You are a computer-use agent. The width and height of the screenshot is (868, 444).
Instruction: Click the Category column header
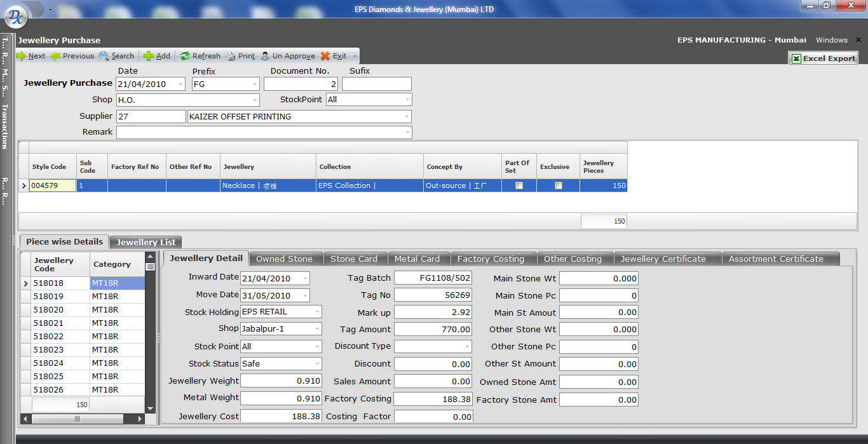click(118, 264)
